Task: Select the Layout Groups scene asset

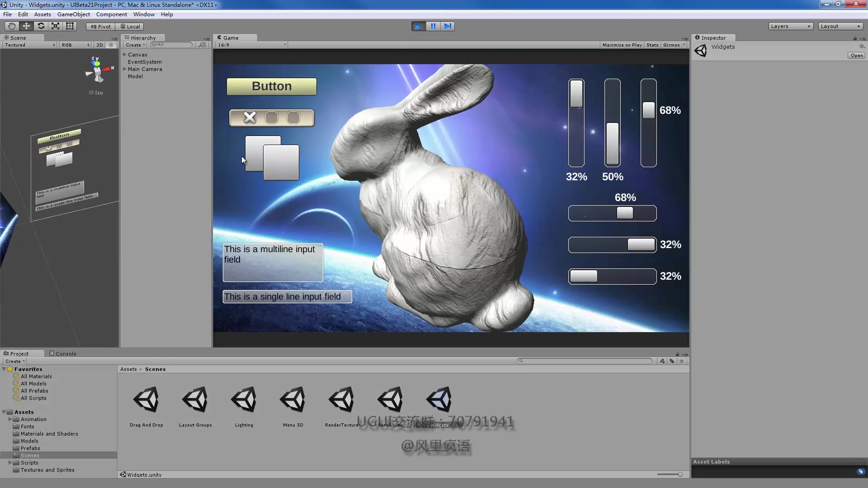Action: pos(195,406)
